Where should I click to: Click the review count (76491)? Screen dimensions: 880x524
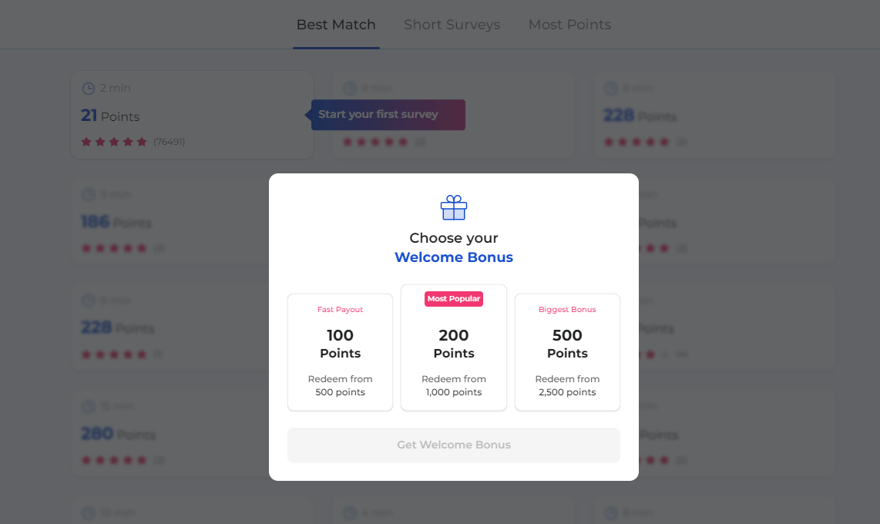[x=169, y=142]
